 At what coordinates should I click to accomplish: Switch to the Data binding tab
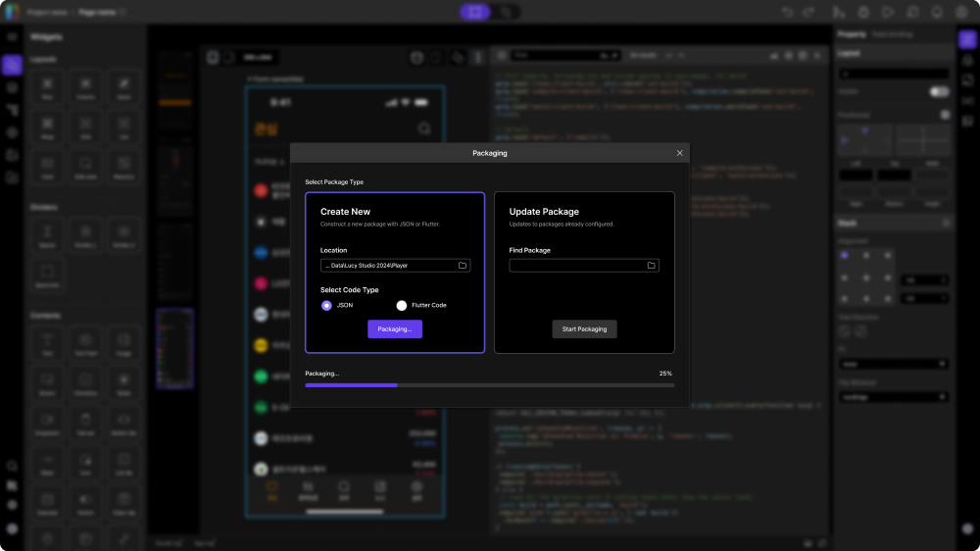point(892,34)
